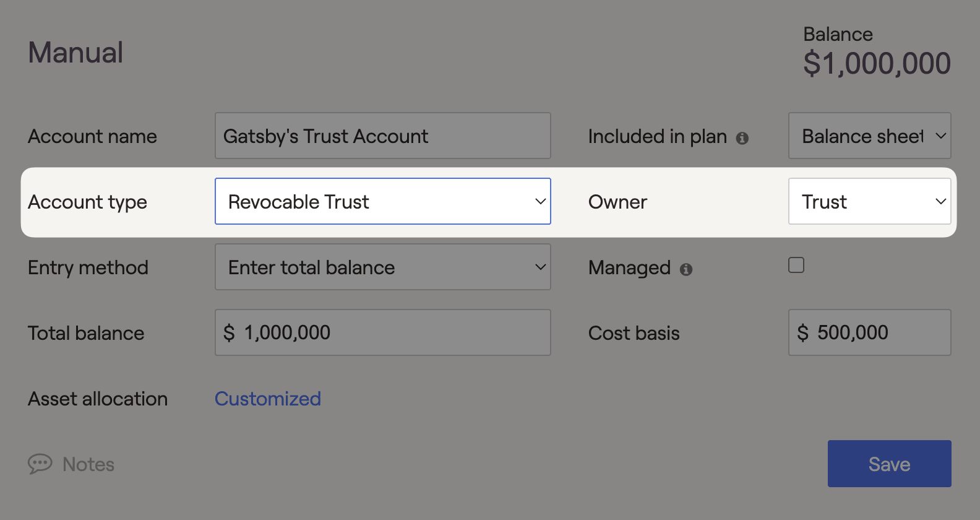Open the Notes section
This screenshot has width=980, height=520.
[88, 464]
